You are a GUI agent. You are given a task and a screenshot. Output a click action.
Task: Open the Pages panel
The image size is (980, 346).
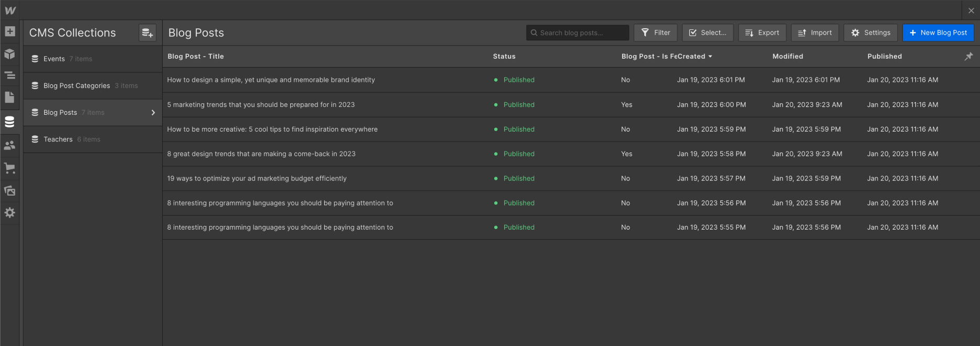coord(10,98)
